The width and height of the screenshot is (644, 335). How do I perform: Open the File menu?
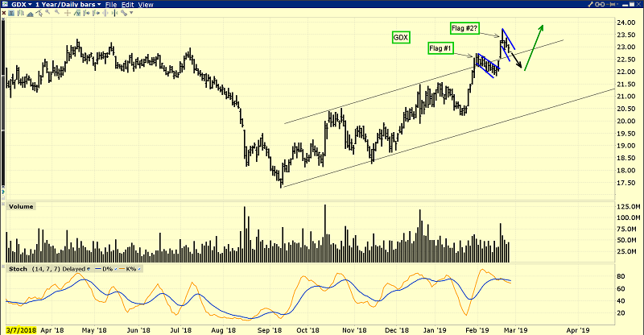pyautogui.click(x=111, y=5)
